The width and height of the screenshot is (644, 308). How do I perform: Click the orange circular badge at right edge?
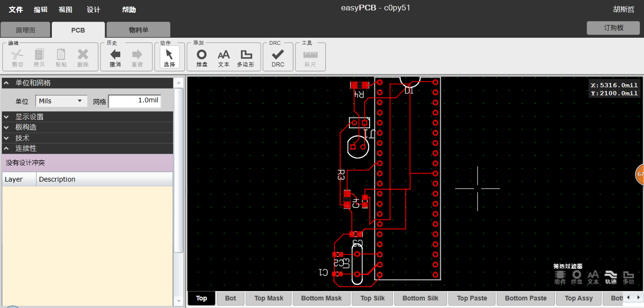pyautogui.click(x=640, y=174)
